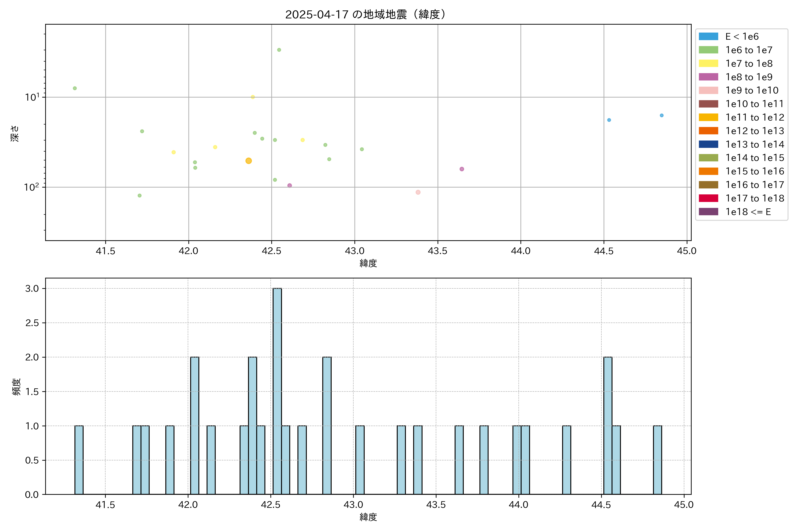Click the green 1e6 to 1e7 swatch
The width and height of the screenshot is (798, 532).
point(708,50)
